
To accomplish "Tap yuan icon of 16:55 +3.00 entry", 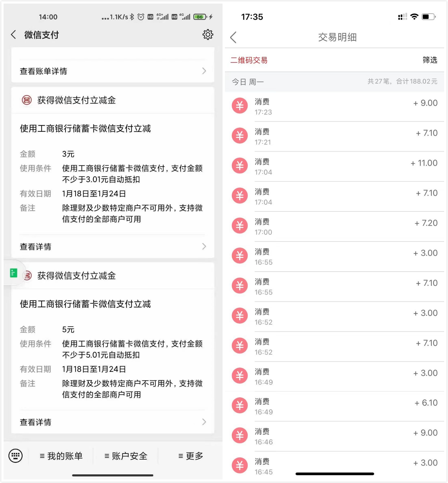I will 240,256.
